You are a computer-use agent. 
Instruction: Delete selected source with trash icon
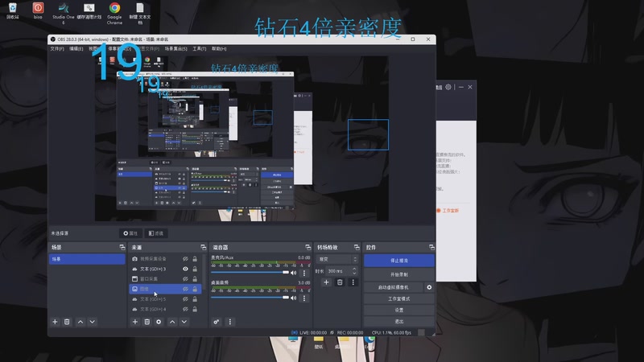[147, 322]
